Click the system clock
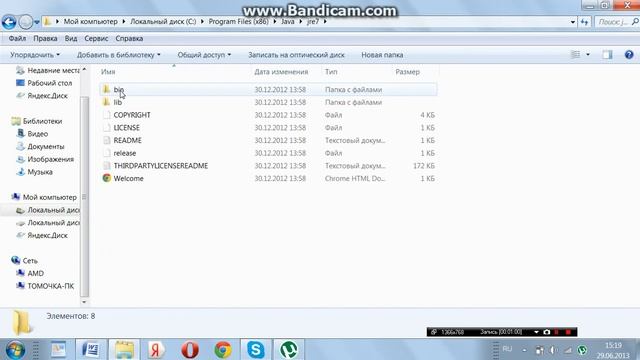Image resolution: width=640 pixels, height=360 pixels. 613,350
